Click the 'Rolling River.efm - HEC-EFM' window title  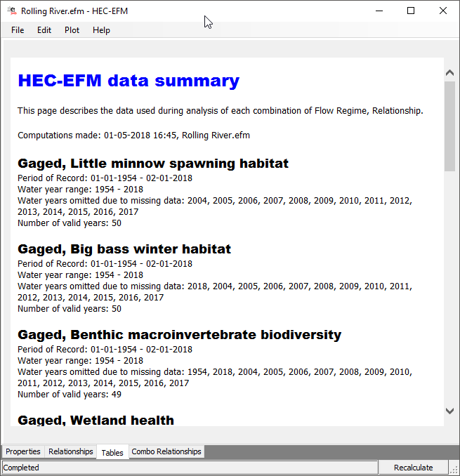(x=74, y=11)
